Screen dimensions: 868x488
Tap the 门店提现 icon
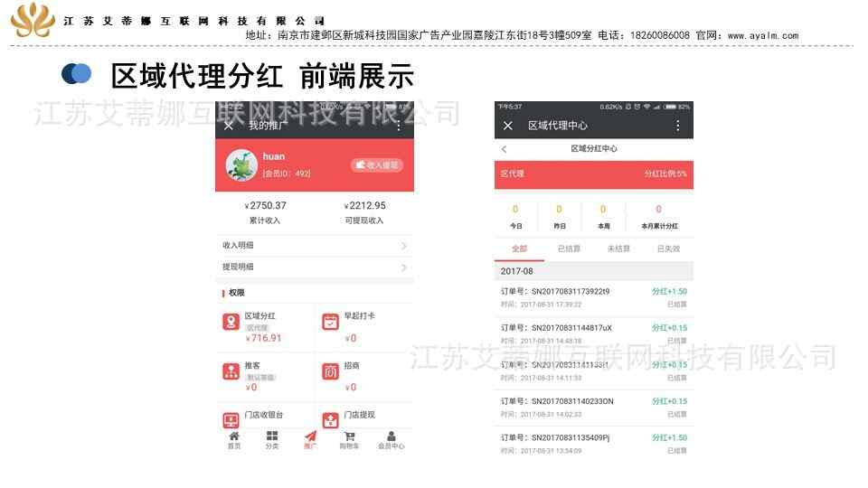[331, 420]
